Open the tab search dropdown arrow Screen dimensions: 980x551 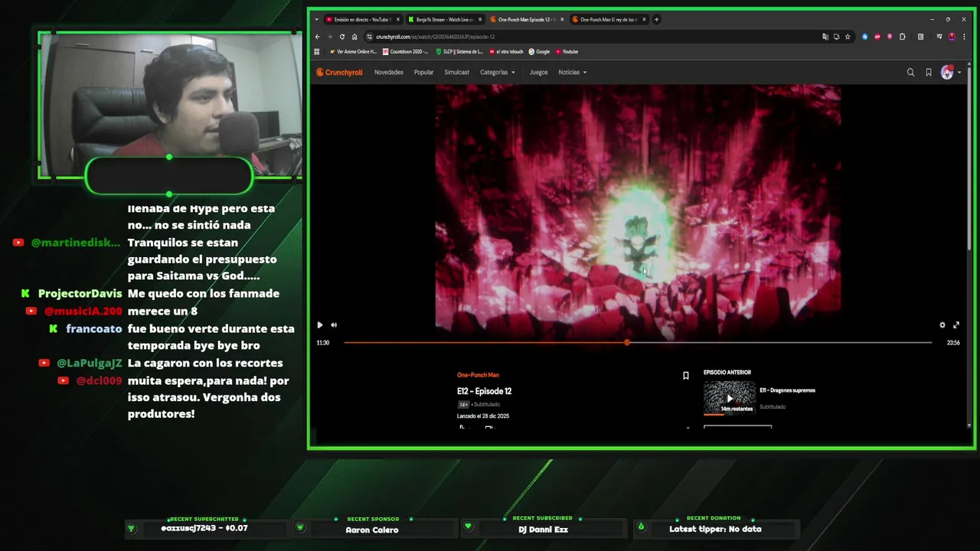click(317, 19)
